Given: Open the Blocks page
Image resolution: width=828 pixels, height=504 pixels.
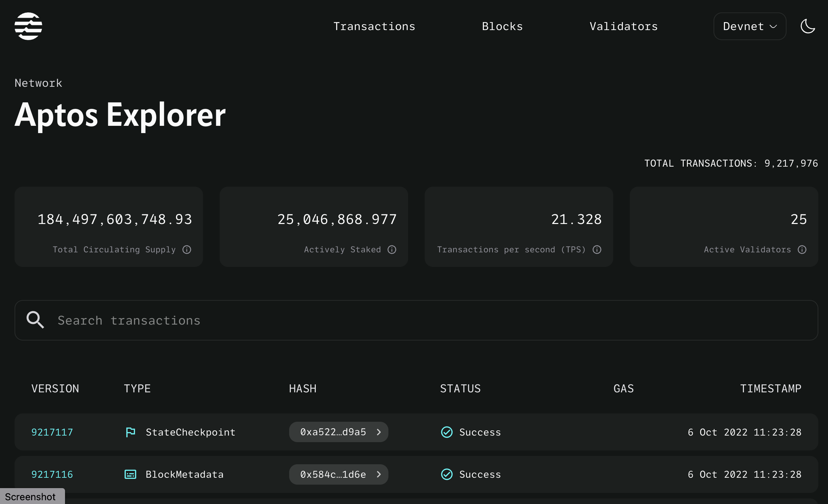Looking at the screenshot, I should tap(502, 26).
